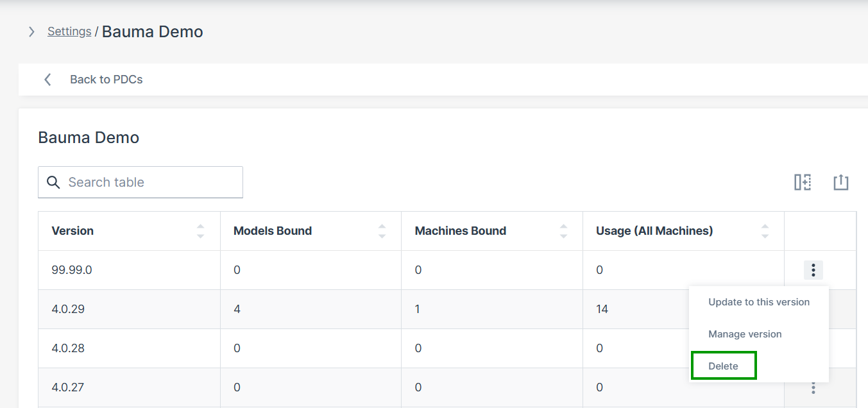The height and width of the screenshot is (408, 868).
Task: Sort the Models Bound column with its arrows
Action: [x=382, y=231]
